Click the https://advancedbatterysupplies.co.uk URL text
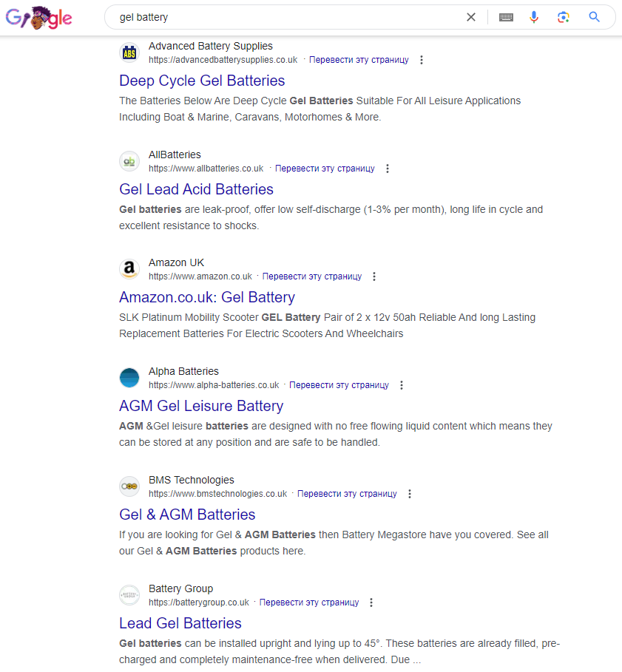 [x=223, y=60]
